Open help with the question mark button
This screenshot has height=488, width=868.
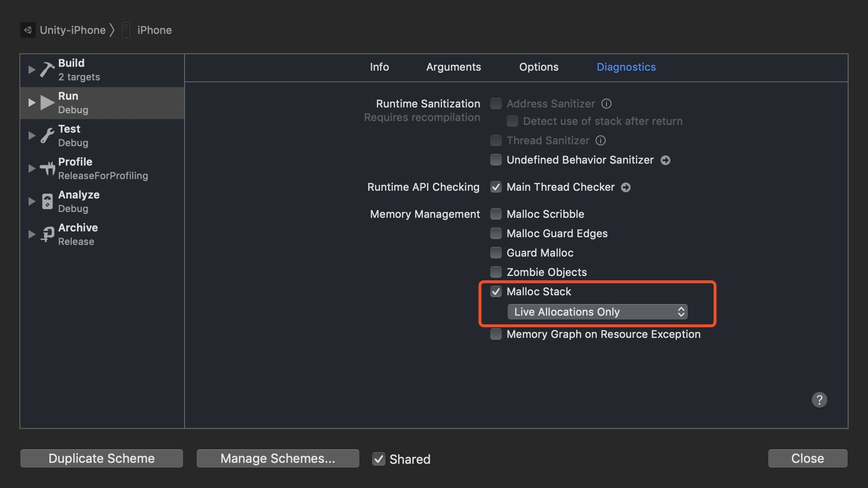[x=819, y=400]
